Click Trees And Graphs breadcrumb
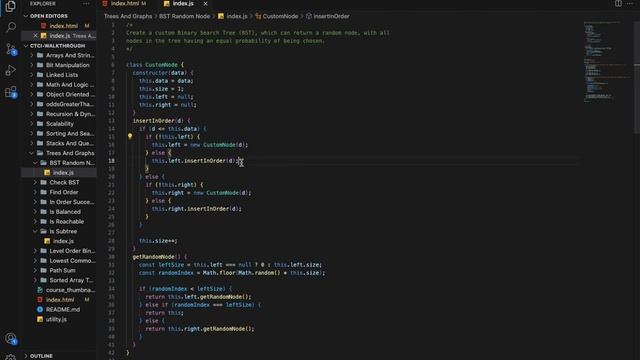Image resolution: width=640 pixels, height=360 pixels. [x=128, y=16]
